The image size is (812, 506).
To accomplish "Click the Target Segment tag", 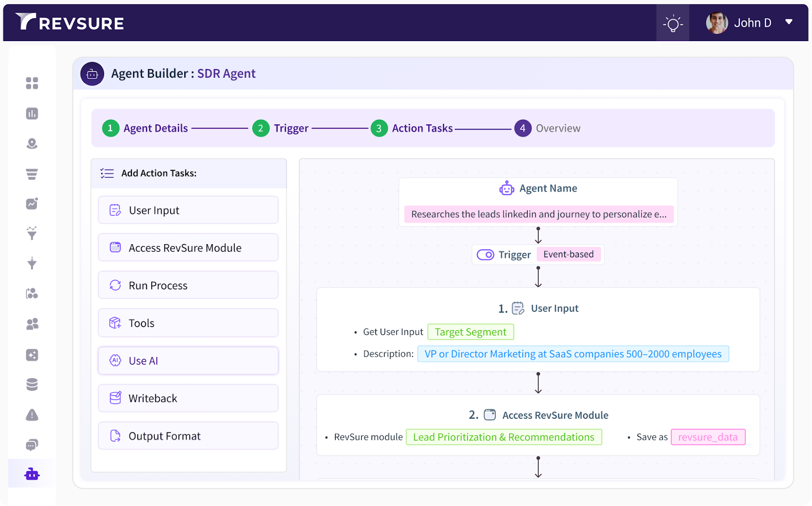I will [x=471, y=332].
